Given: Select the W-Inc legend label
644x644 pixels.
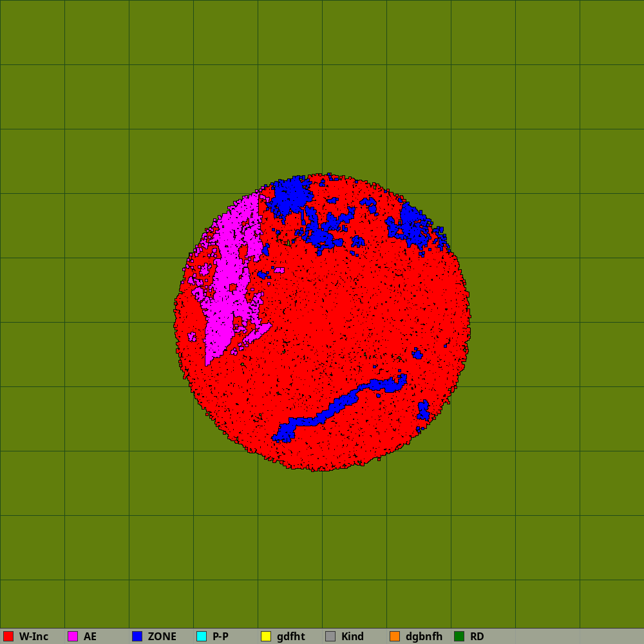Looking at the screenshot, I should pyautogui.click(x=33, y=636).
